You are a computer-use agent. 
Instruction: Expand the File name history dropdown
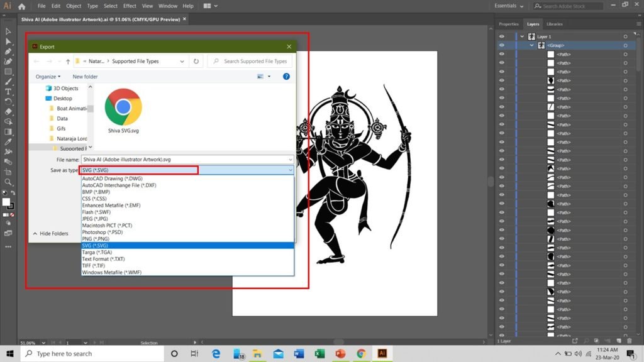pos(291,160)
